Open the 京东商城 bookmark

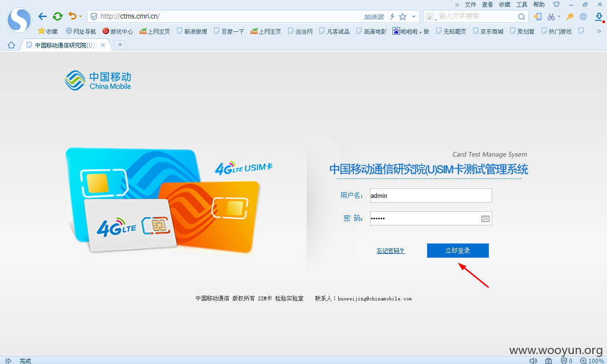(x=488, y=31)
